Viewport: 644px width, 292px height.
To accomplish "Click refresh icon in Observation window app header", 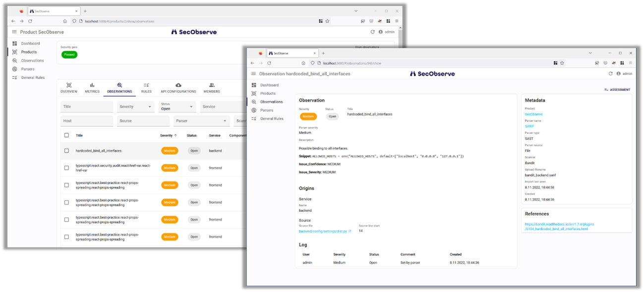I will pyautogui.click(x=610, y=73).
